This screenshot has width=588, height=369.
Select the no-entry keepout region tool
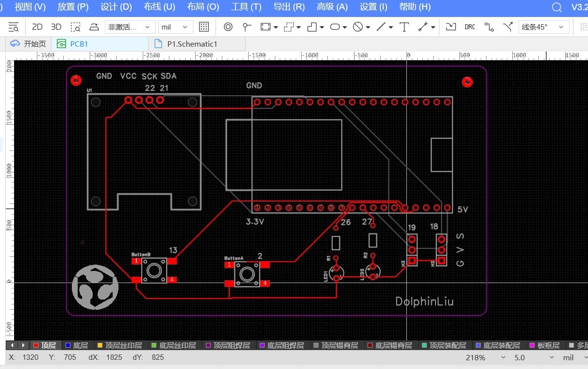358,27
